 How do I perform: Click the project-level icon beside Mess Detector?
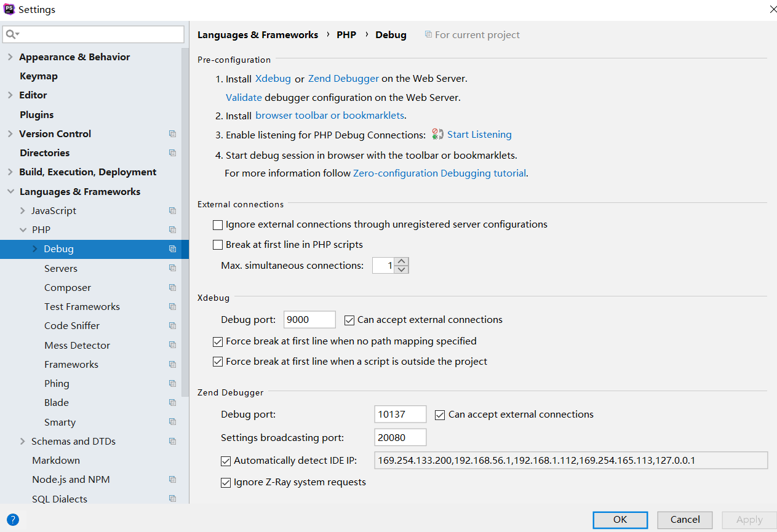pyautogui.click(x=172, y=345)
